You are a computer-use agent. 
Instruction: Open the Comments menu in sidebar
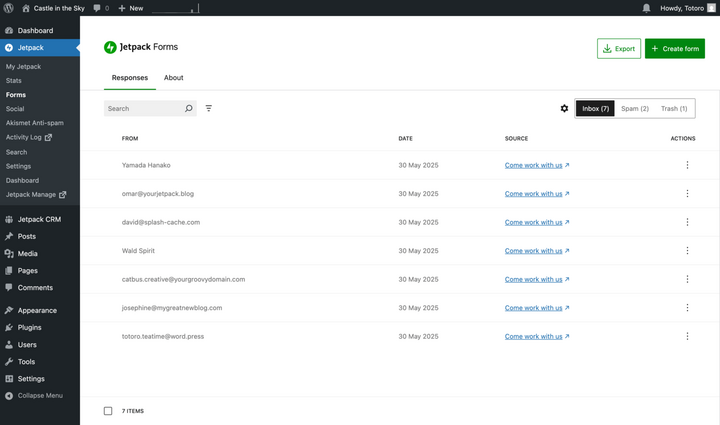[39, 288]
